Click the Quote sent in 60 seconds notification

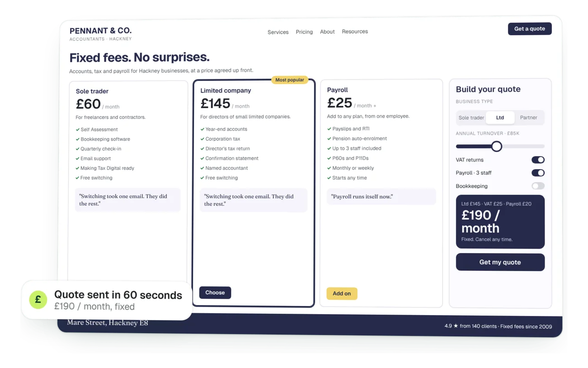[x=107, y=300]
